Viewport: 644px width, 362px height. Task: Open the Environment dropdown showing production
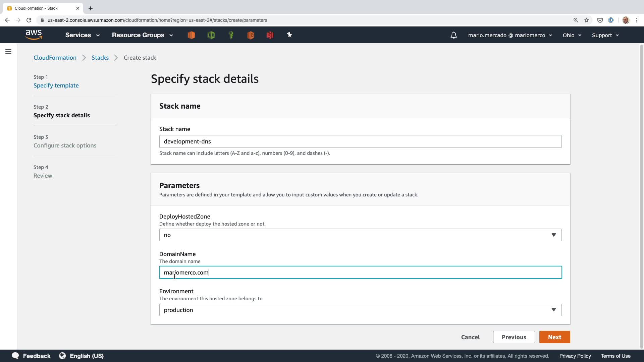[360, 310]
